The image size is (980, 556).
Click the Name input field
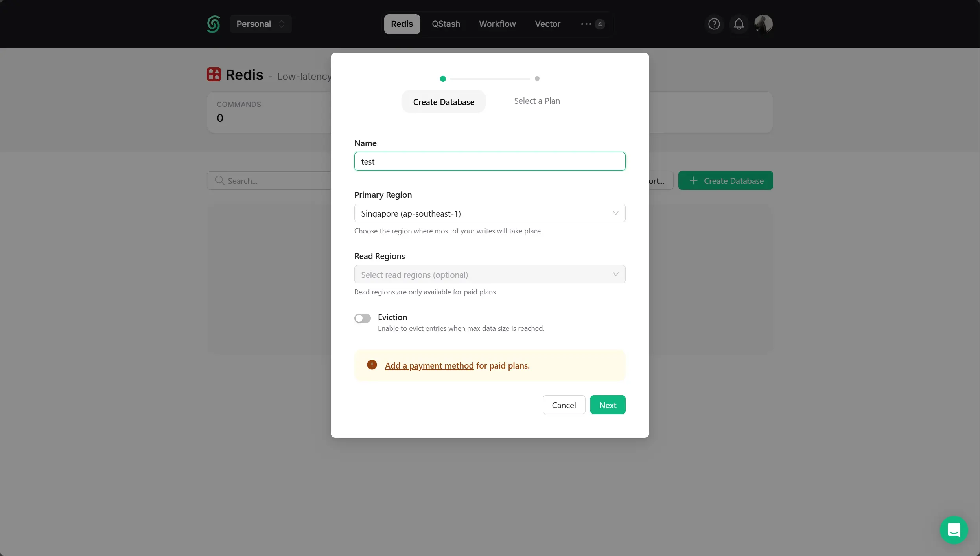pos(490,161)
